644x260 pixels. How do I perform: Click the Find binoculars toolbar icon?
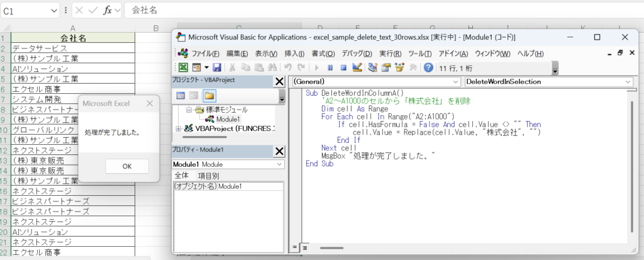[x=272, y=67]
